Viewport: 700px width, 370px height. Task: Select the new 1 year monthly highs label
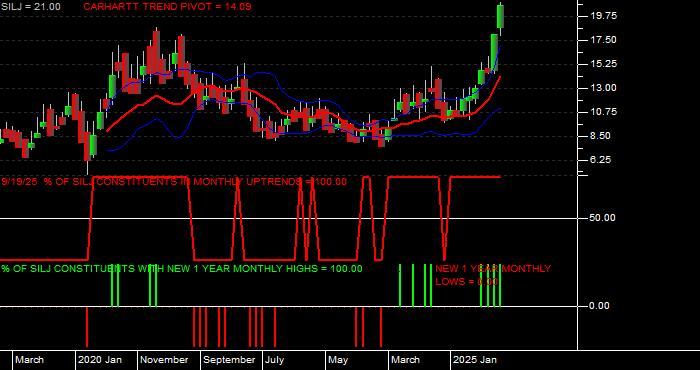[182, 269]
